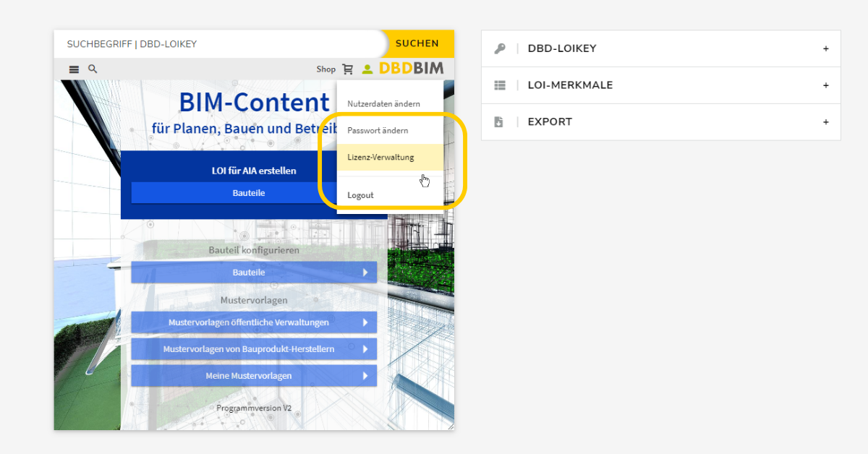The height and width of the screenshot is (454, 868).
Task: Click the BIM-Content heading
Action: coord(254,103)
